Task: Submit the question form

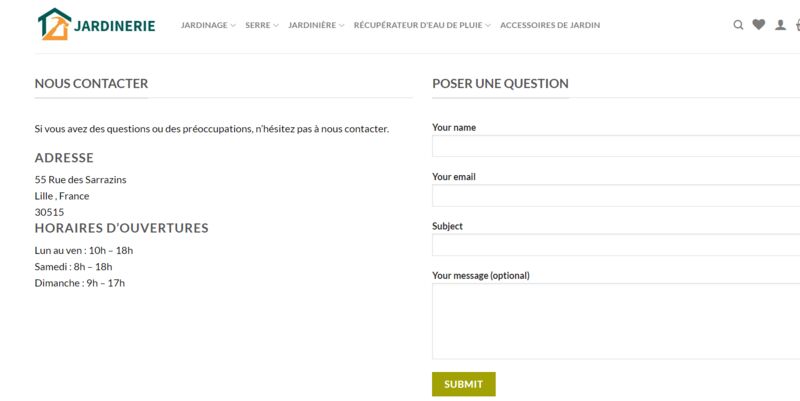Action: (x=463, y=384)
